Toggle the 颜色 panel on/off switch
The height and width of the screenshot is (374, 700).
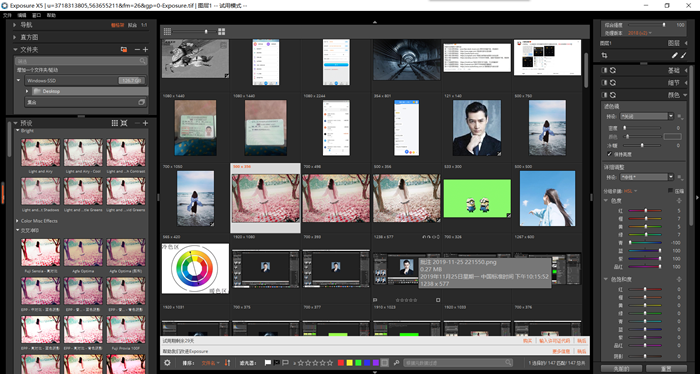pyautogui.click(x=604, y=95)
